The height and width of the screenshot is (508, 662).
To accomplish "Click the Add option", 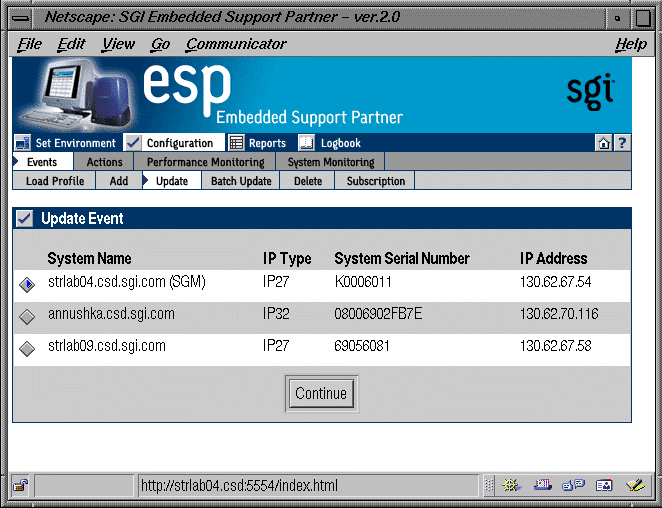I will tap(119, 181).
